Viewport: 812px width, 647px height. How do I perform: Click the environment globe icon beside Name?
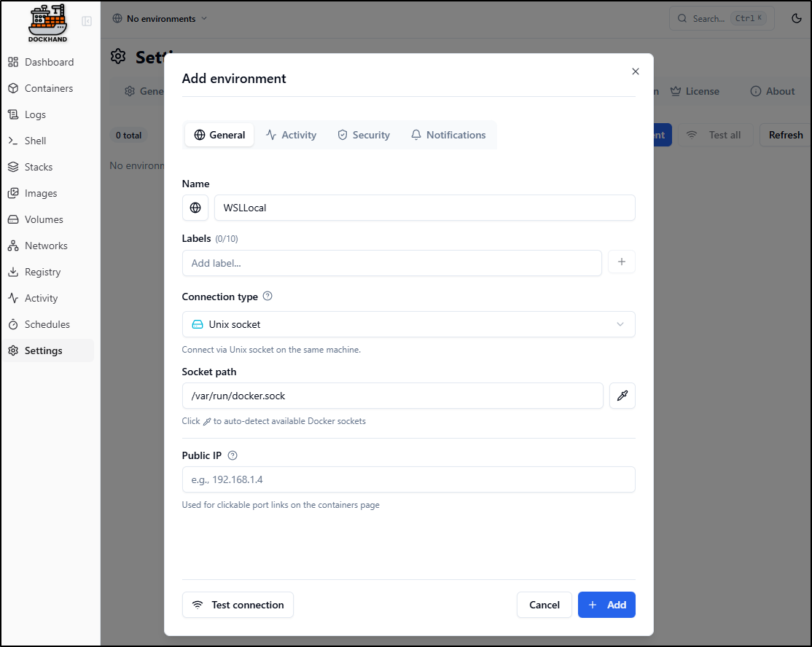tap(195, 208)
